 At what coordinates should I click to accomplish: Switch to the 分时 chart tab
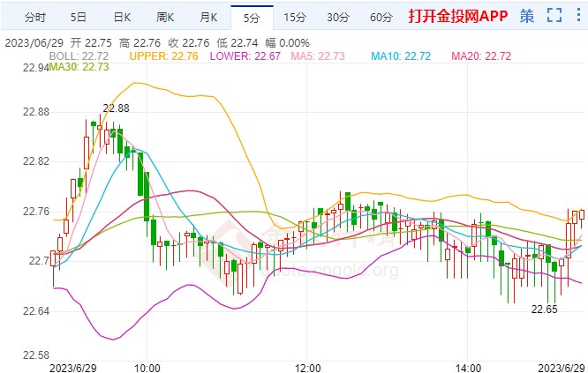tap(35, 18)
